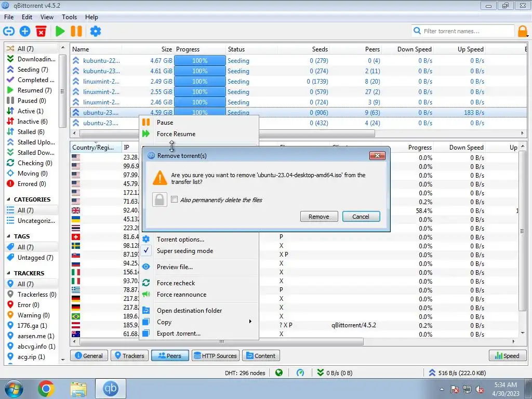
Task: Click the alternative speed limits status icon
Action: pyautogui.click(x=300, y=373)
